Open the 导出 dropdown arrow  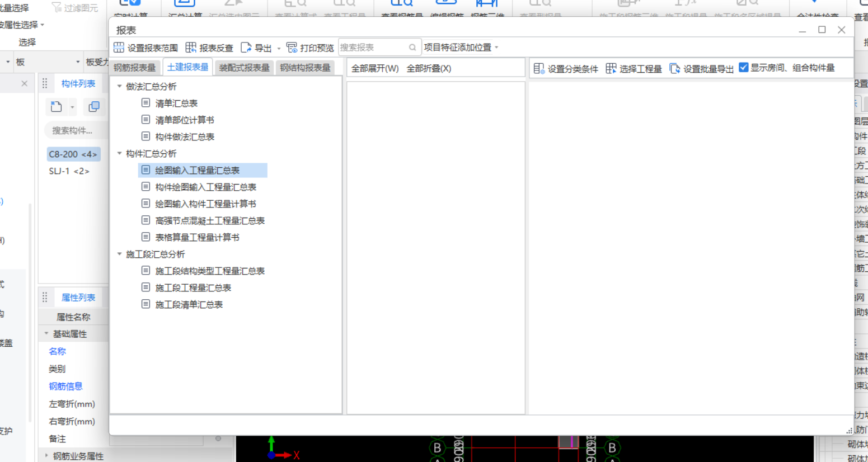point(278,47)
